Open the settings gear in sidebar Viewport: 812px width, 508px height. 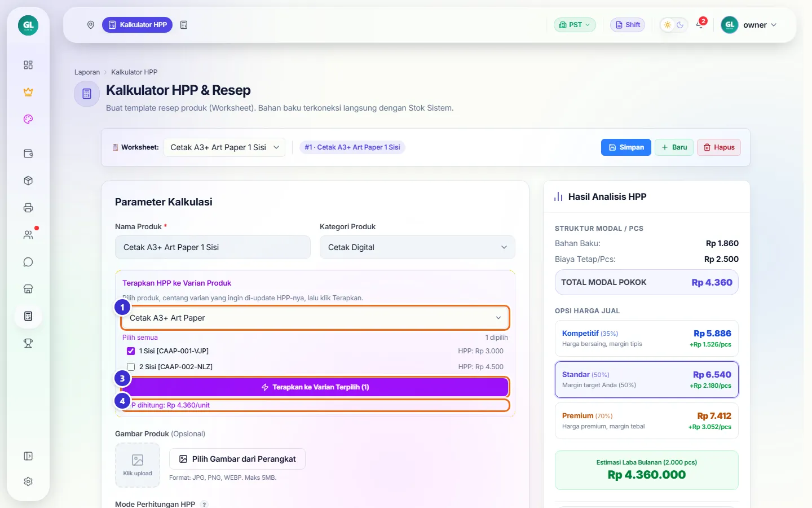(28, 481)
